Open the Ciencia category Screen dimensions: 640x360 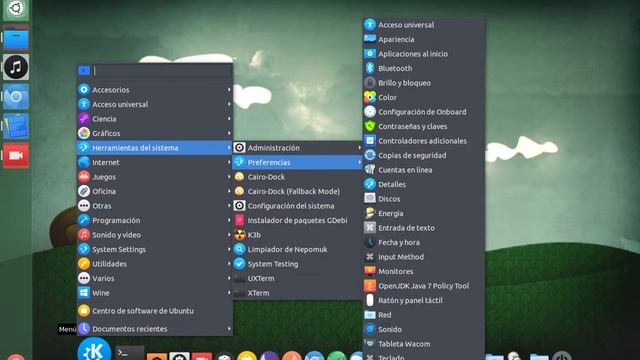(155, 119)
